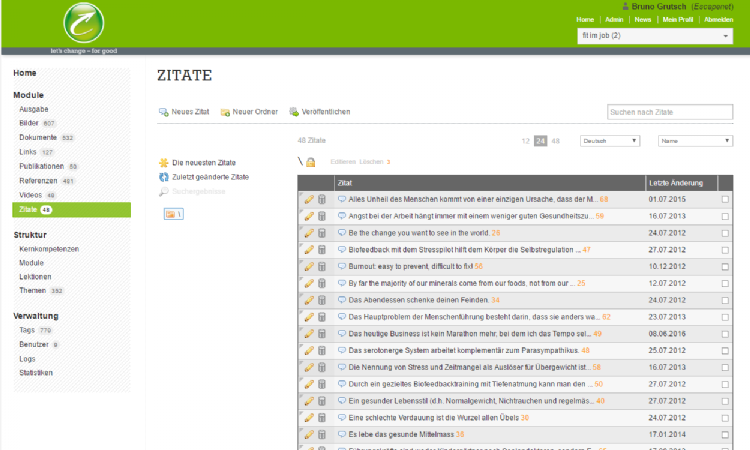Select 'Publikationen' in the sidebar modules

point(41,166)
